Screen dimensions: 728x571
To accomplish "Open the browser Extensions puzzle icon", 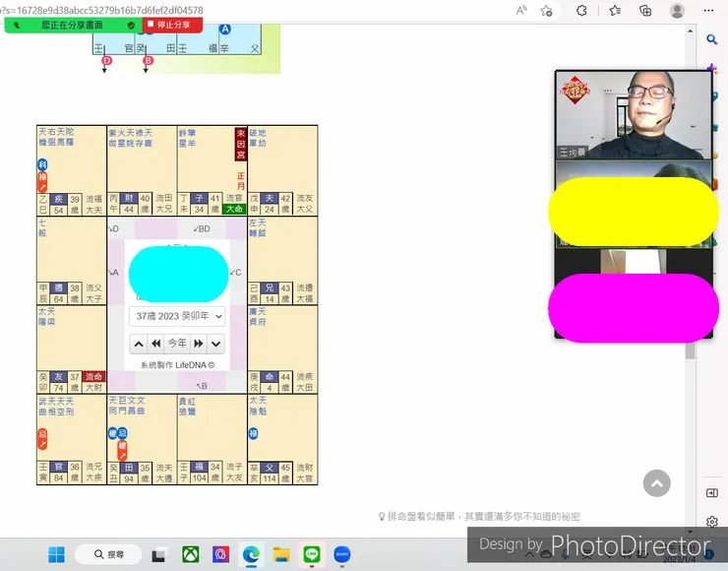I will [581, 10].
